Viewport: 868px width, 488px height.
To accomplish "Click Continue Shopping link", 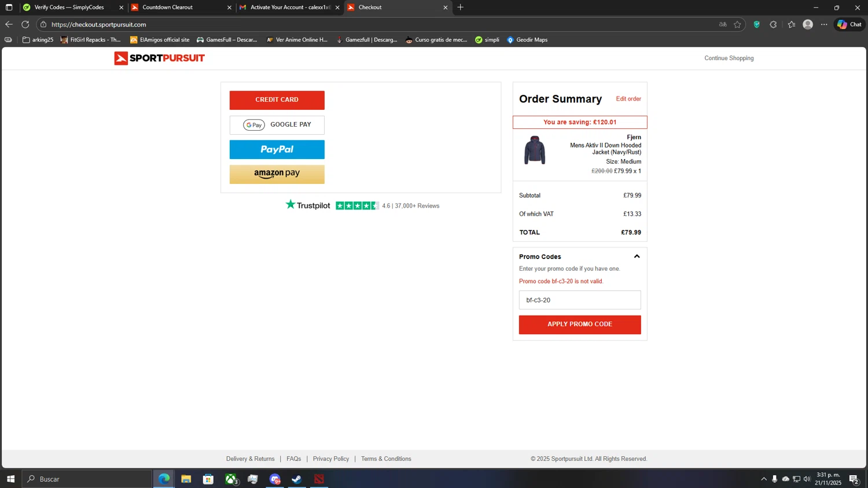I will [x=729, y=58].
